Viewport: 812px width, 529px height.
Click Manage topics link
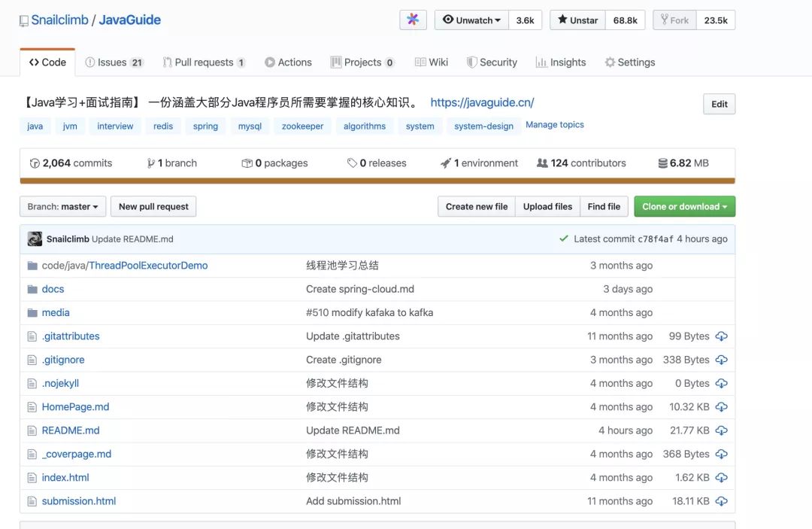coord(555,125)
